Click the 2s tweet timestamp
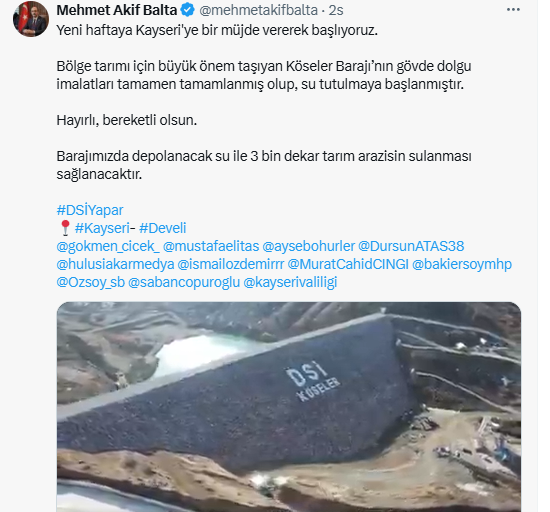 (336, 10)
